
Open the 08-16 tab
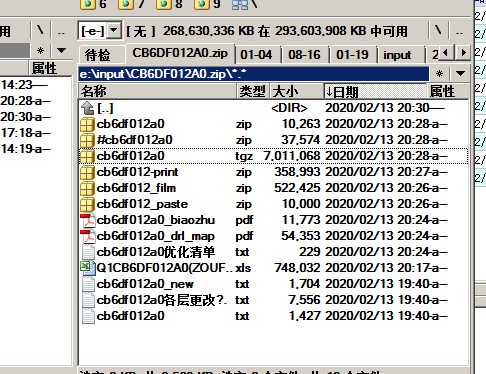pos(305,54)
